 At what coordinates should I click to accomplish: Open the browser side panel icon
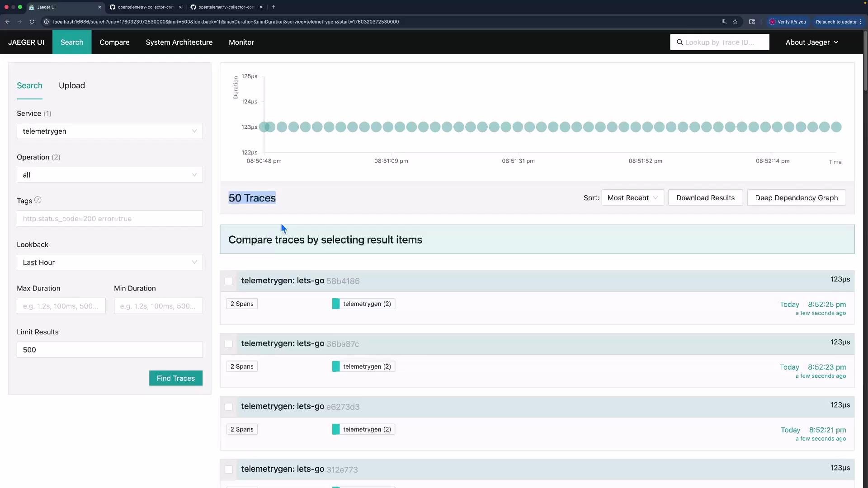click(752, 22)
